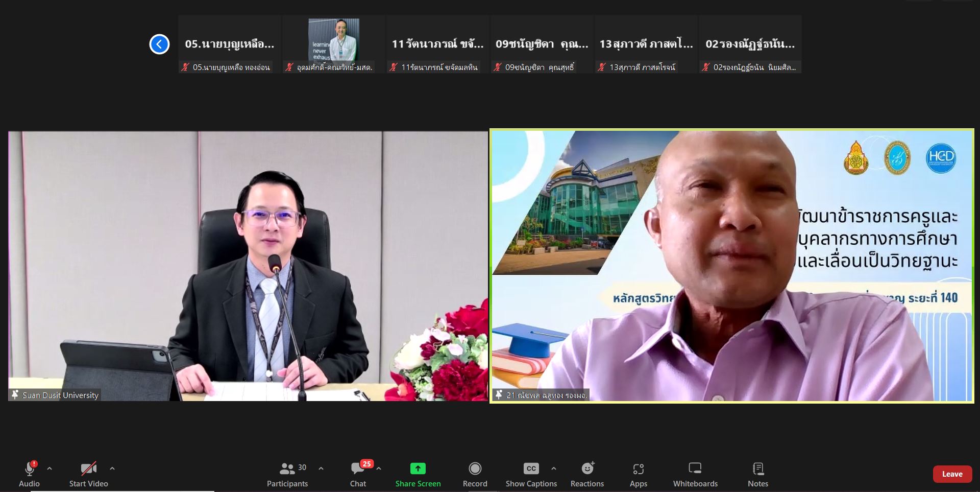Open Whiteboards
980x492 pixels.
(695, 475)
